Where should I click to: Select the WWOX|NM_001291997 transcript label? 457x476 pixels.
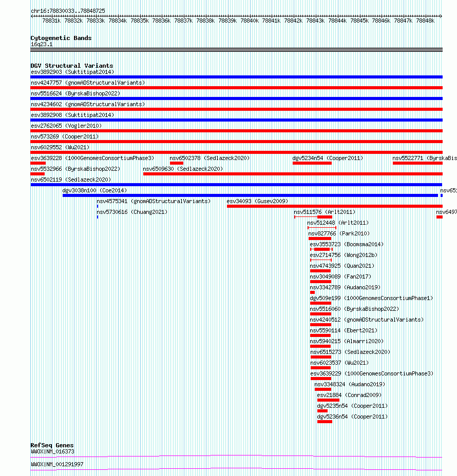click(57, 465)
